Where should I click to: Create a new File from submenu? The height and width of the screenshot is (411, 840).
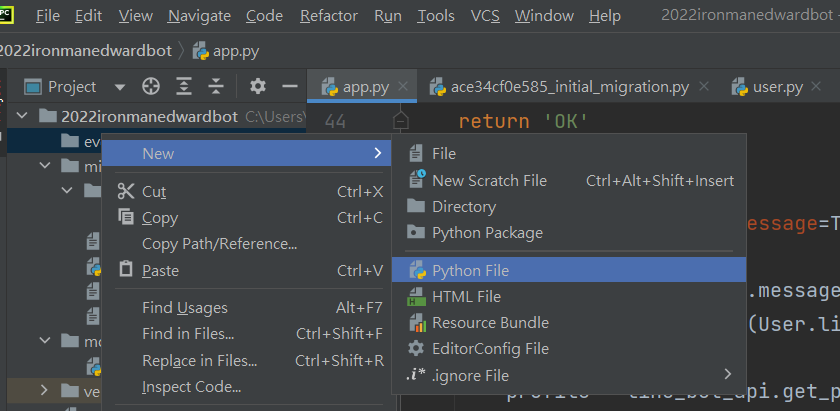(569, 154)
